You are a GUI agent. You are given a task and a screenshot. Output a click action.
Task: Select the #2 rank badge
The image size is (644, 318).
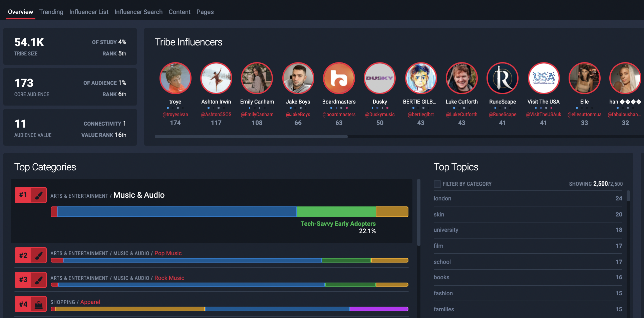[23, 256]
